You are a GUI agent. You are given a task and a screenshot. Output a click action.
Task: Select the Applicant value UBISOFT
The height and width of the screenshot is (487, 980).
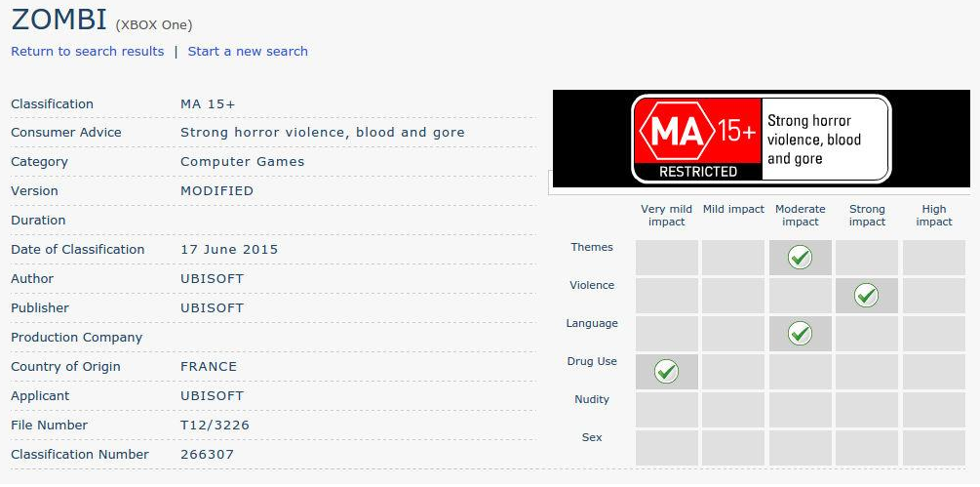[212, 395]
